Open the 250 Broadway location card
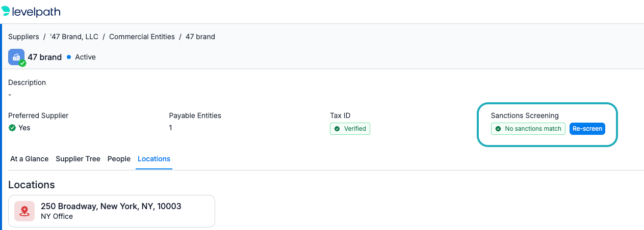The image size is (644, 230). coord(112,211)
